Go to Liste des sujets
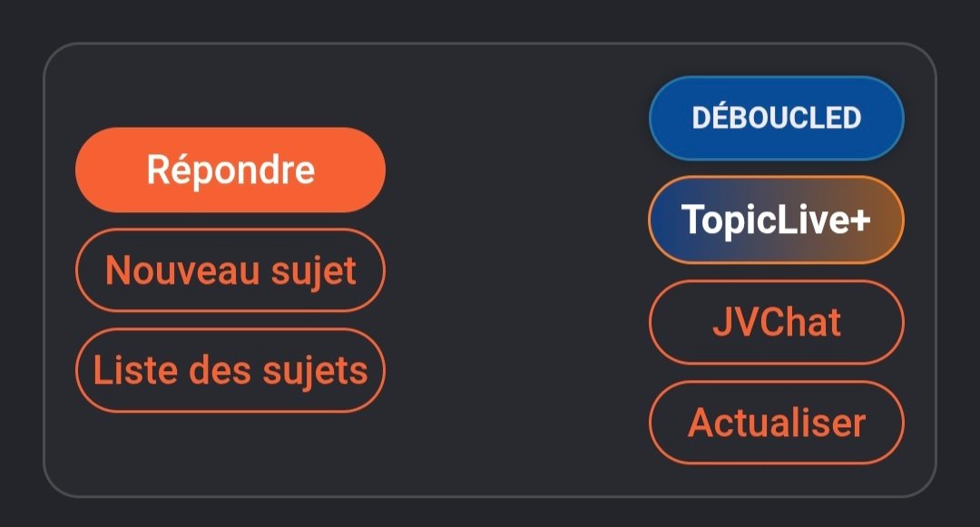980x527 pixels. pos(230,370)
